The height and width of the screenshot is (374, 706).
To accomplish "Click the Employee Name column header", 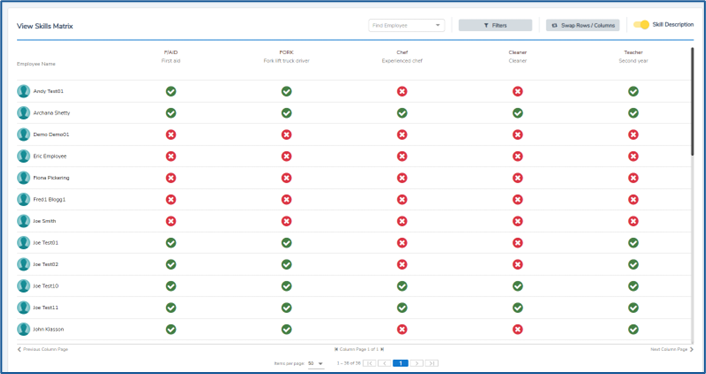I will tap(36, 64).
